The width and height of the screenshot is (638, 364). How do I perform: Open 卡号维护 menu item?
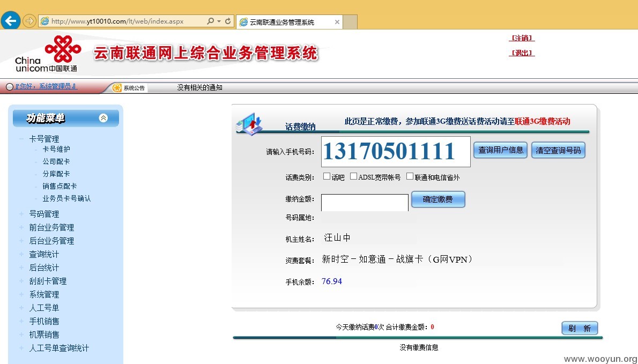[56, 149]
